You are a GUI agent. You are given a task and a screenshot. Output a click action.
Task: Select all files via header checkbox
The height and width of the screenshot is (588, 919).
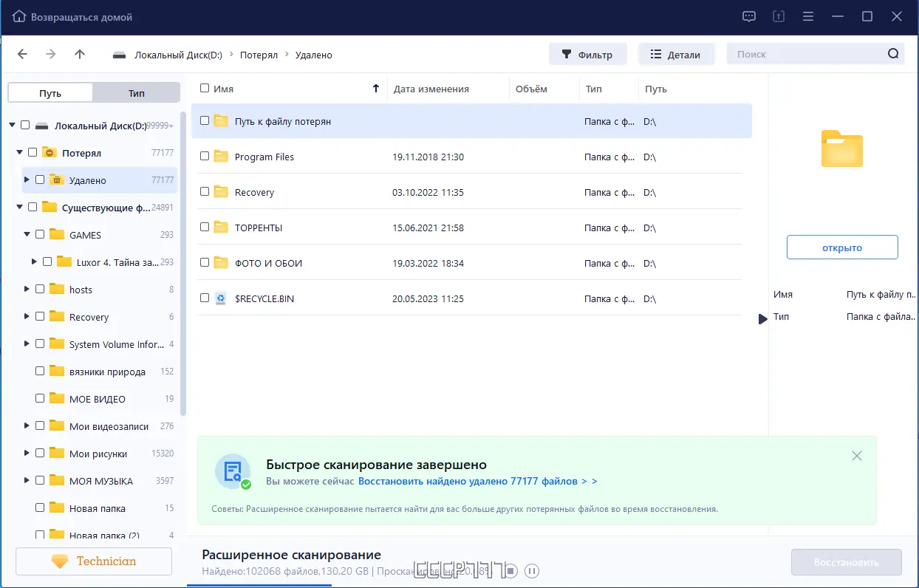205,87
